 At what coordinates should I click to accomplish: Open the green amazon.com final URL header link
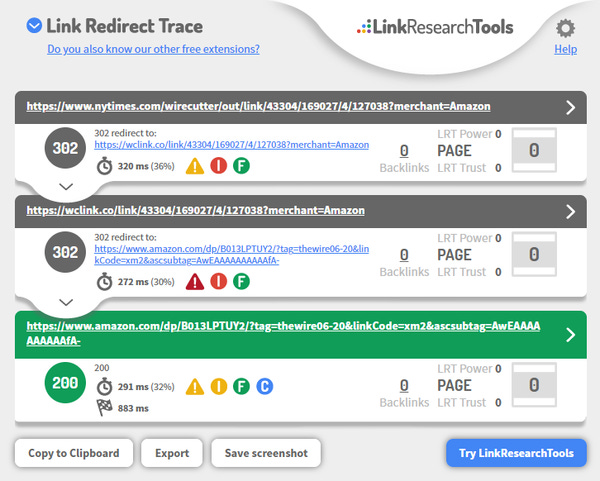pos(283,333)
